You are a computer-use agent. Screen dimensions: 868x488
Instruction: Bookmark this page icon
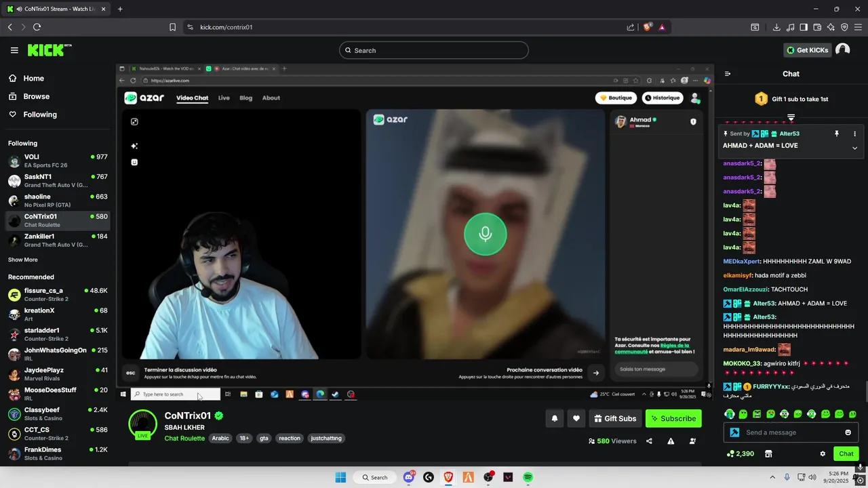[172, 27]
